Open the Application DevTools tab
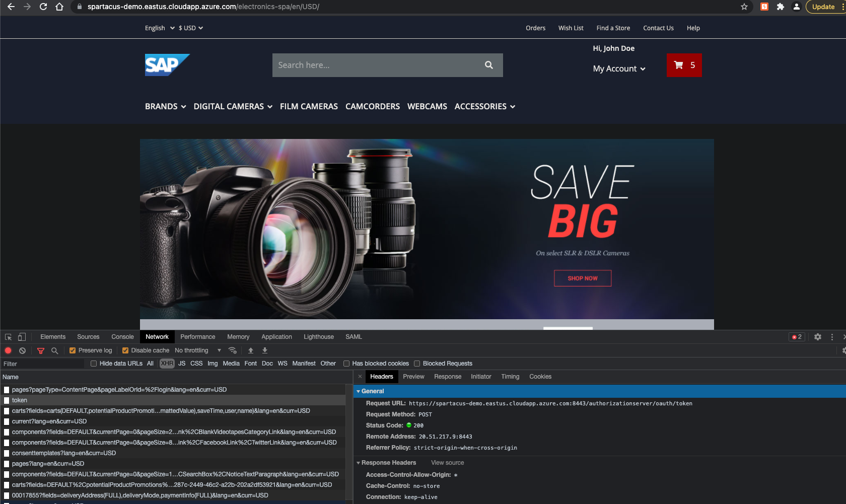Screen dimensions: 846x504 pos(276,337)
